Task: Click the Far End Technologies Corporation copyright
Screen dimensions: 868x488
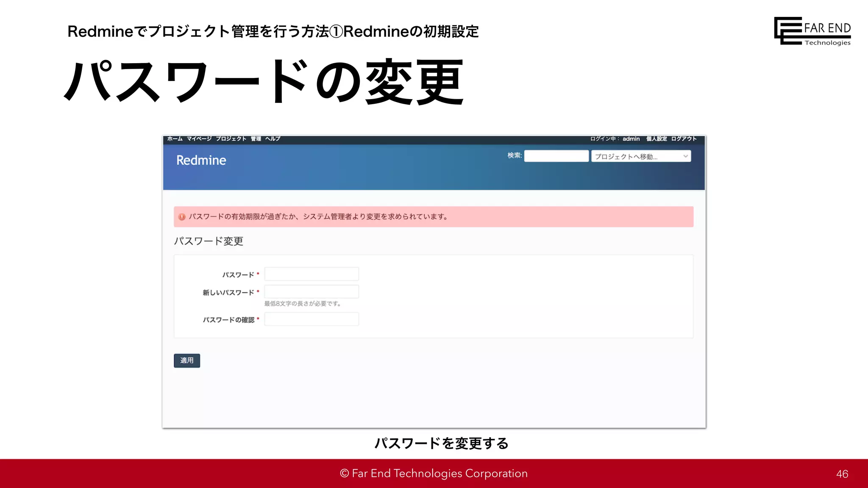Action: pos(434,473)
